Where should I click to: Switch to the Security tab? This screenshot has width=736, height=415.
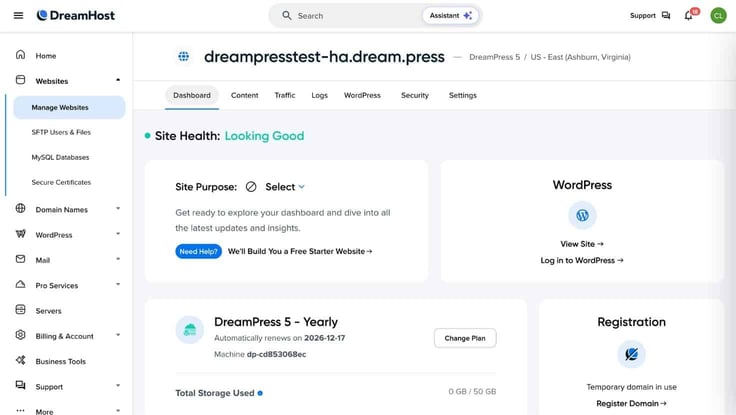coord(415,95)
